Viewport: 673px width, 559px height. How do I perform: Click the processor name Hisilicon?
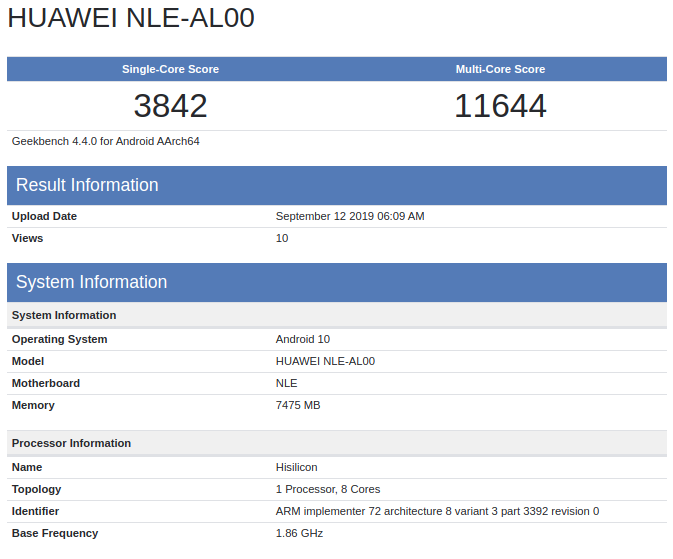[297, 467]
